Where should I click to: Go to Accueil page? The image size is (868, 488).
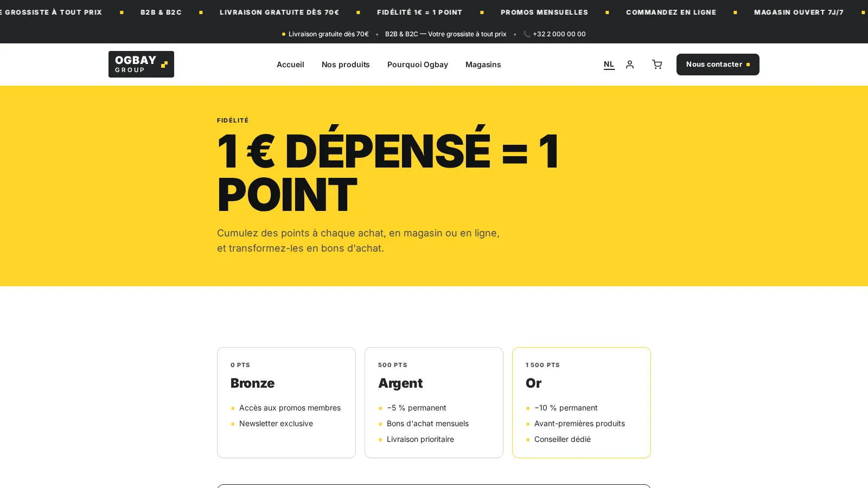pyautogui.click(x=290, y=65)
